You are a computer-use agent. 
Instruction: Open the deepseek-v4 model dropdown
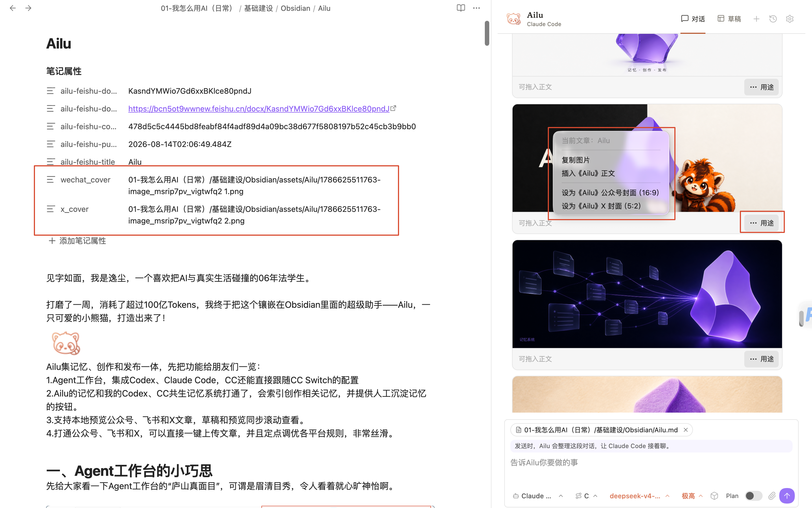click(x=639, y=496)
